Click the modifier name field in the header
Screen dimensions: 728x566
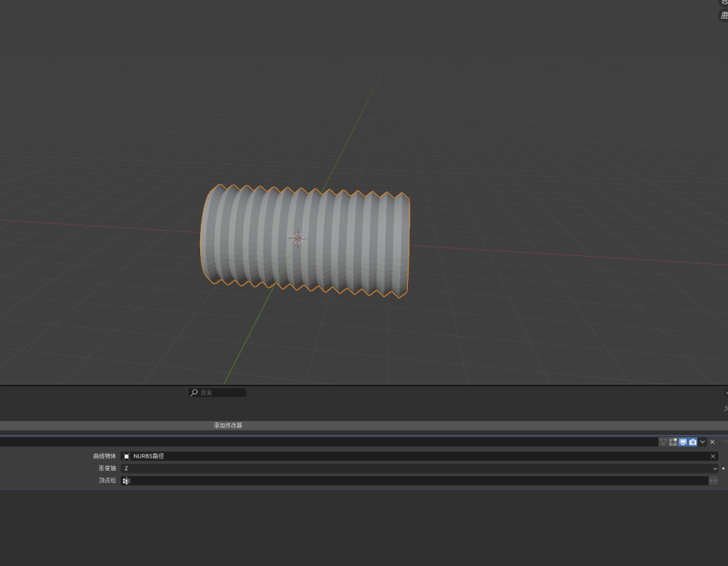click(328, 442)
